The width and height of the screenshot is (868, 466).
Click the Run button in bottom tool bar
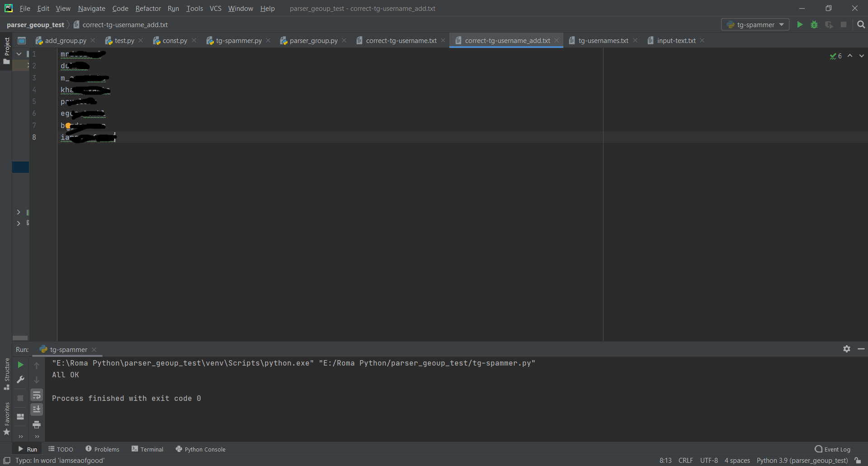(x=28, y=449)
